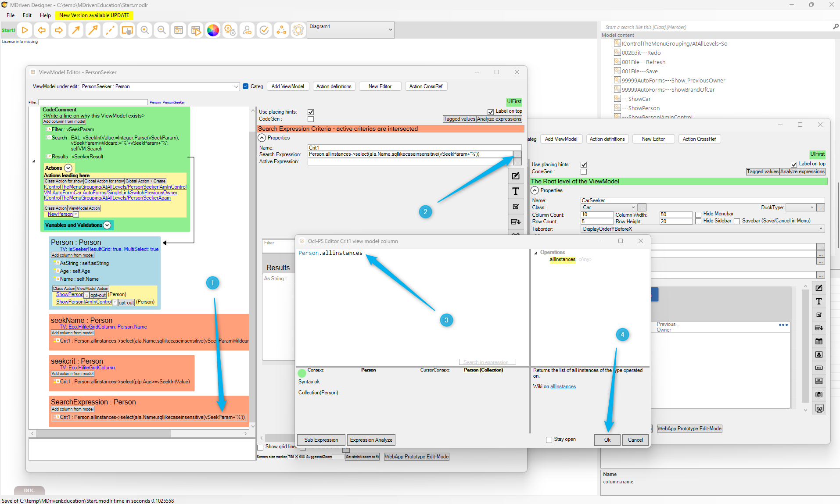Enable the Stay open checkbox
Image resolution: width=840 pixels, height=504 pixels.
click(549, 440)
